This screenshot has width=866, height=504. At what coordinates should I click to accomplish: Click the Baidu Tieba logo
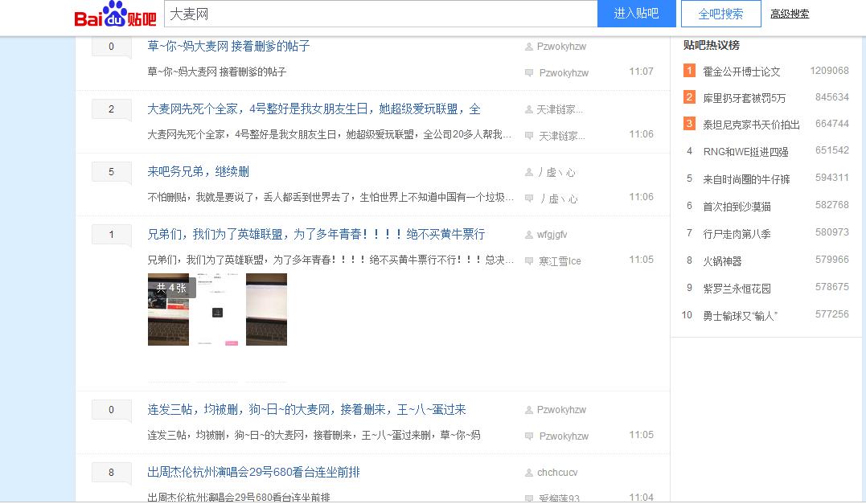115,14
